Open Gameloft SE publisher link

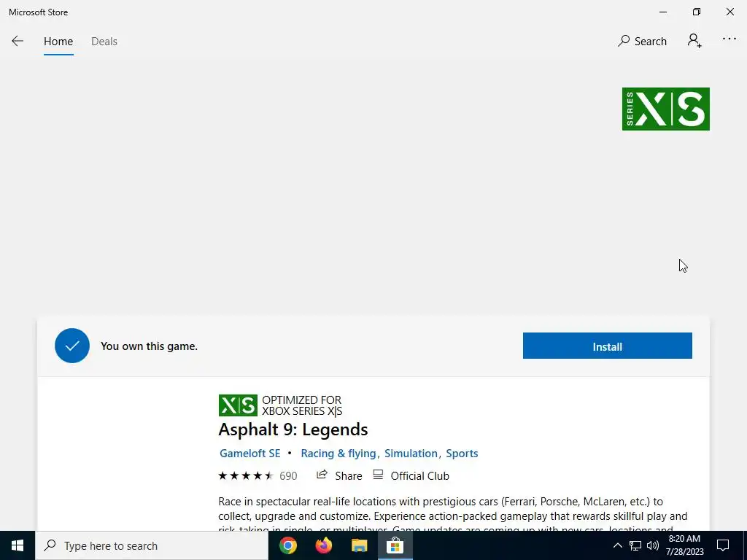pyautogui.click(x=249, y=454)
